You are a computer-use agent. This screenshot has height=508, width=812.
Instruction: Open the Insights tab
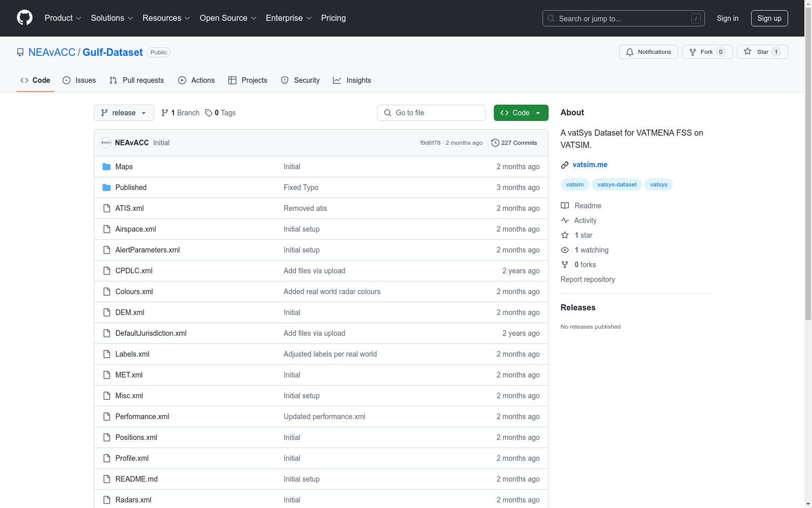[x=352, y=80]
